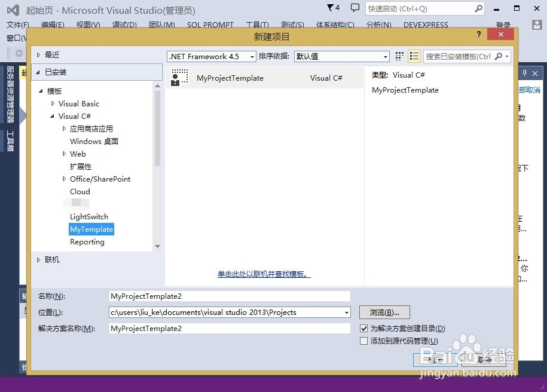547x392 pixels.
Task: Select the Windows 桌面 tree node
Action: pos(94,141)
